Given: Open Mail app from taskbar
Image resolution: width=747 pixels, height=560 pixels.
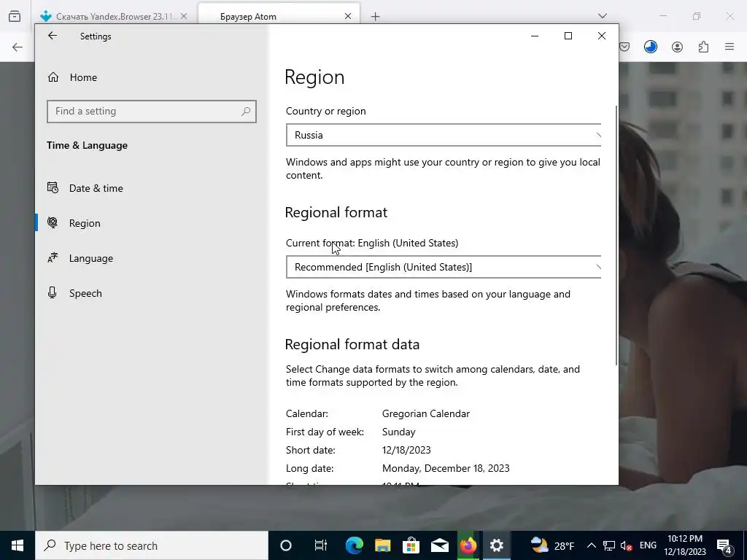Looking at the screenshot, I should click(x=440, y=545).
